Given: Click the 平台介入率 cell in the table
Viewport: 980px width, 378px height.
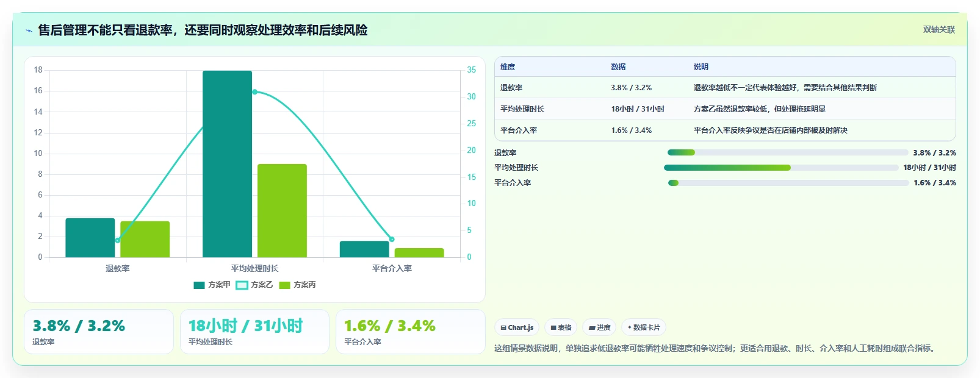Looking at the screenshot, I should (519, 130).
